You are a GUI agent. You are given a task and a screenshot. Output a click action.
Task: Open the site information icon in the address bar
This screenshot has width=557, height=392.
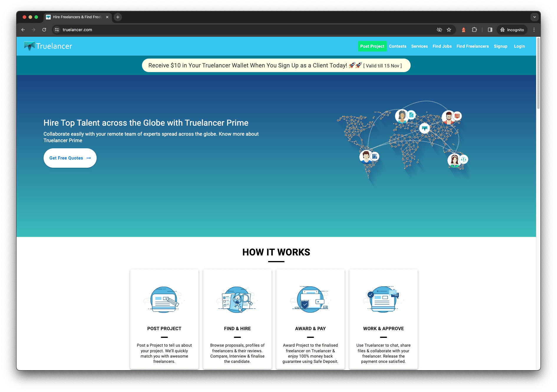57,30
